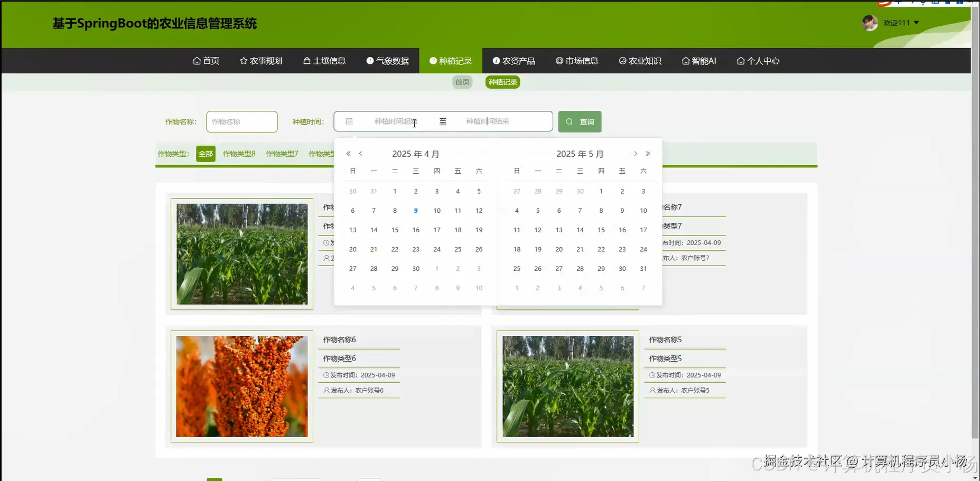Open the 市场信息 menu item

click(577, 61)
